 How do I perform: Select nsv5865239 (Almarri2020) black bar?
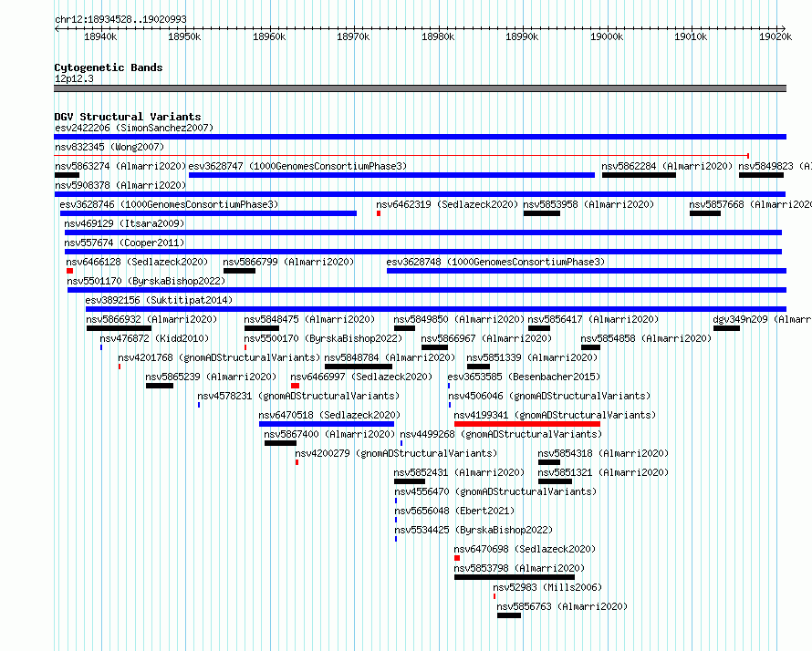tap(160, 386)
